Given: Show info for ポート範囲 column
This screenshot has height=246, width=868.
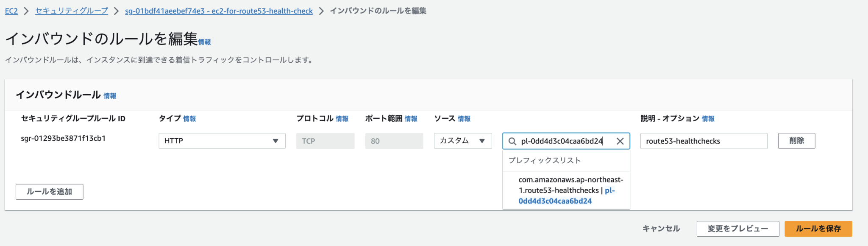Looking at the screenshot, I should point(411,119).
